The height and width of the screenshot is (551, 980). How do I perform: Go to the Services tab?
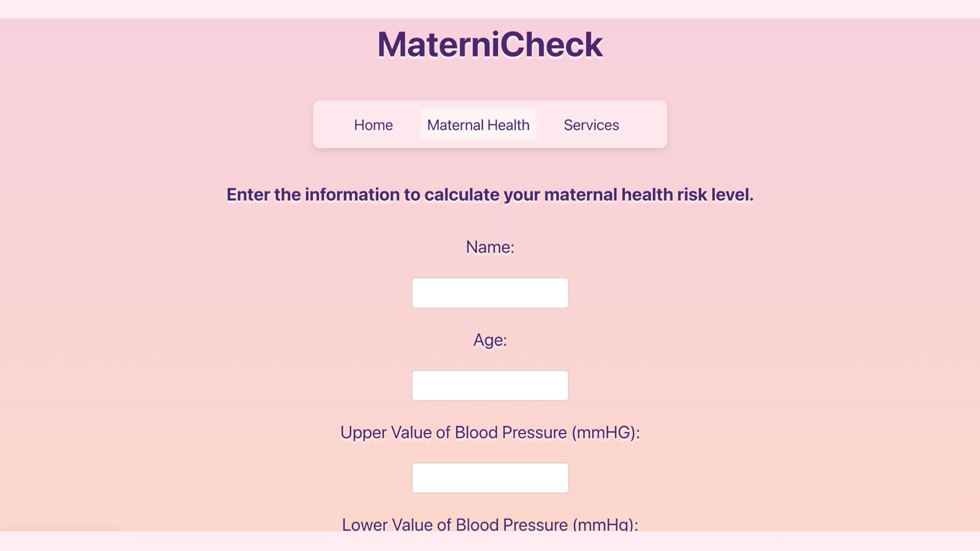[x=591, y=125]
